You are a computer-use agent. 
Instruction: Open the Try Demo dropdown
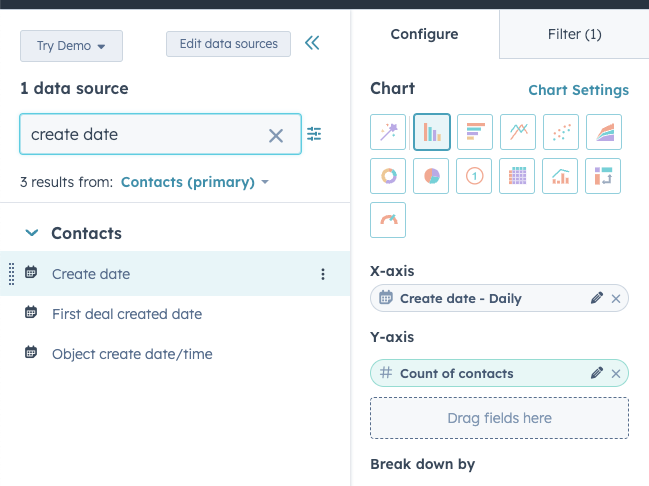[x=71, y=46]
